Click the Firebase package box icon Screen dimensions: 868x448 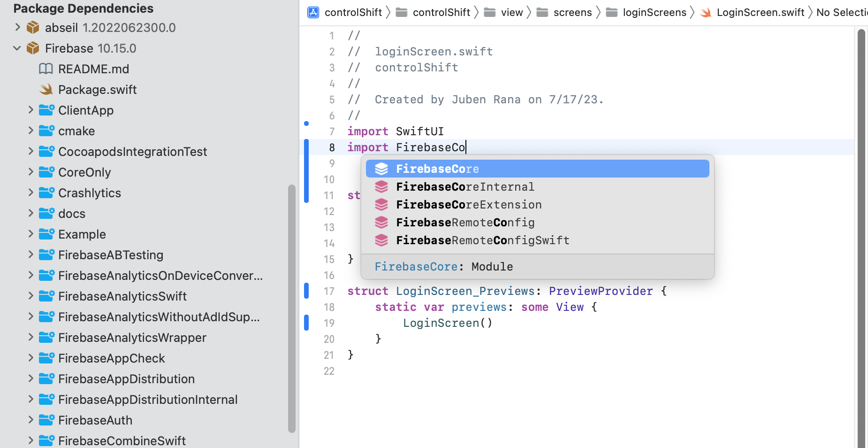[33, 48]
